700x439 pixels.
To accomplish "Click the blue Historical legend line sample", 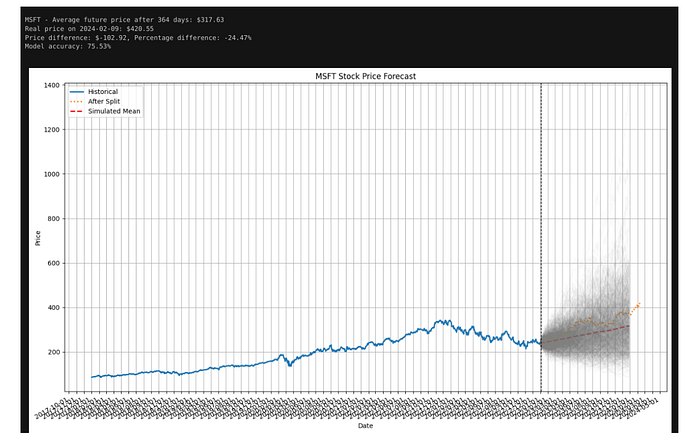I will [78, 92].
